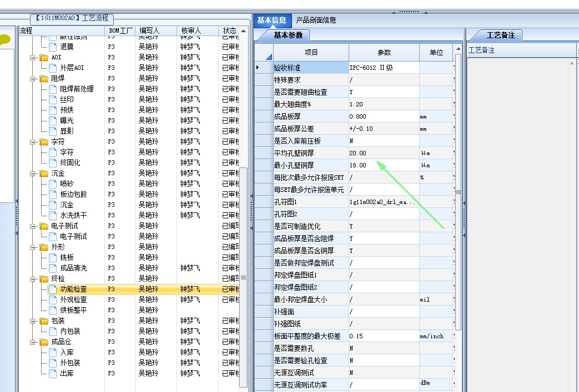Click the 阻焊 folder icon
The width and height of the screenshot is (579, 392).
44,79
